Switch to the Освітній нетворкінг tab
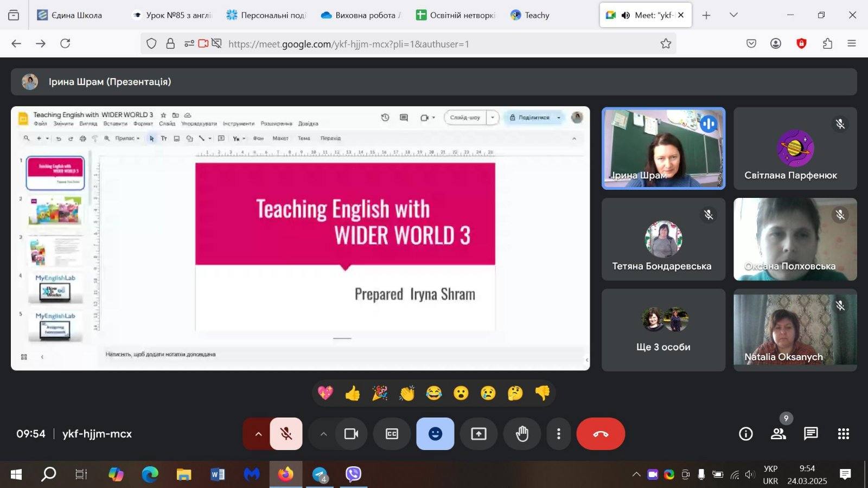Screen dimensions: 868x488 (456, 15)
